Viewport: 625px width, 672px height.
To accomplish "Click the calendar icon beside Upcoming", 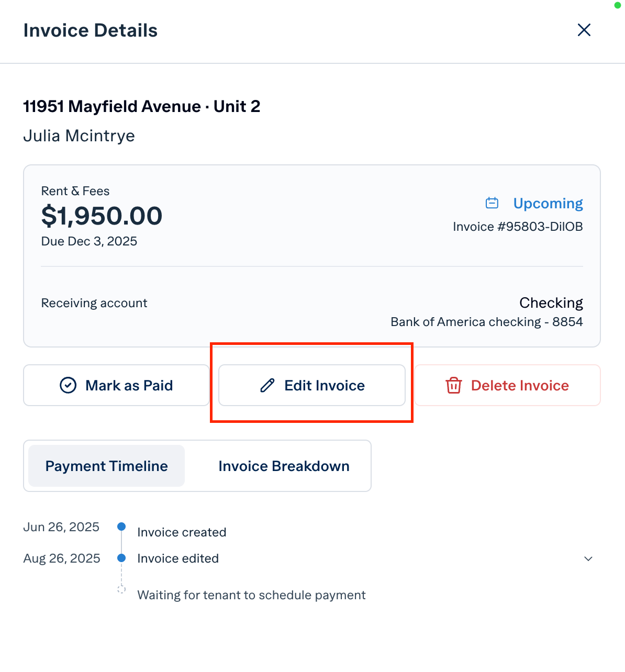I will point(492,203).
